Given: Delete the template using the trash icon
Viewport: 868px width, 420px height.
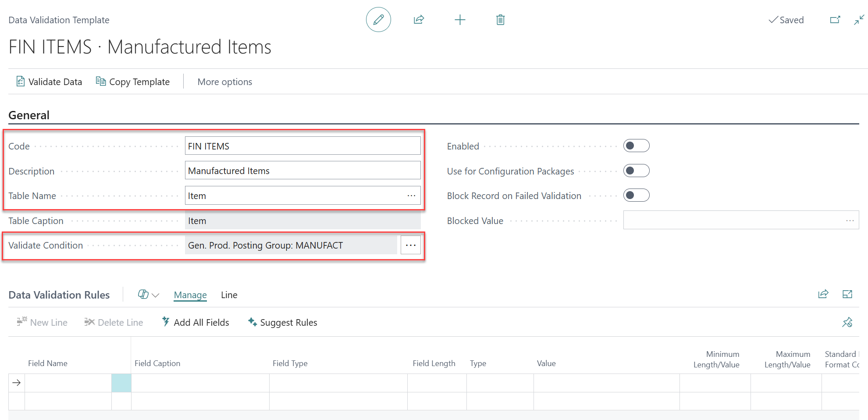Looking at the screenshot, I should click(x=500, y=20).
